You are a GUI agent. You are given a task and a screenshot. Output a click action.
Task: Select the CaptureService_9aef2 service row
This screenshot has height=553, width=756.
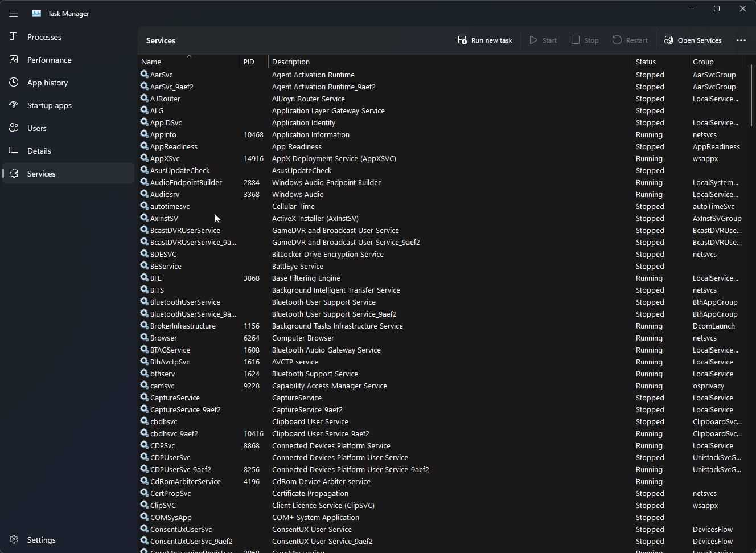pos(443,409)
